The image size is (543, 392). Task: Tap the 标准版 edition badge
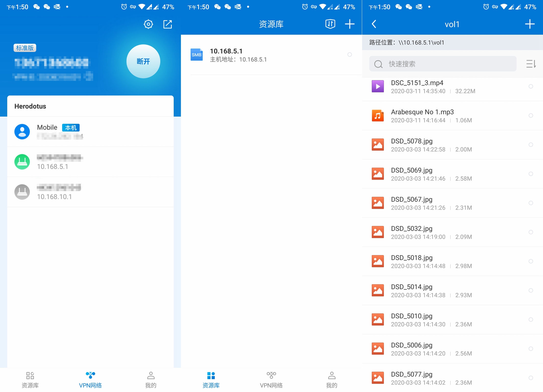click(x=25, y=48)
